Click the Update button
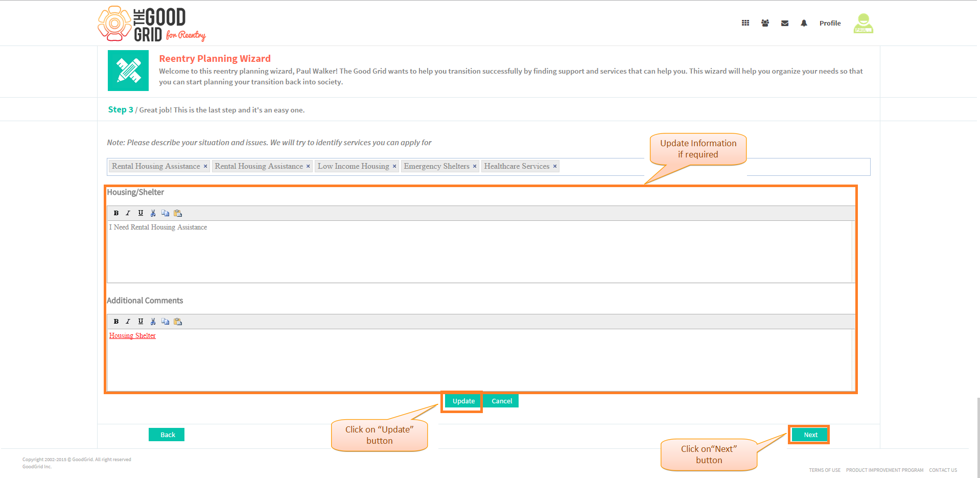980x478 pixels. pyautogui.click(x=463, y=401)
